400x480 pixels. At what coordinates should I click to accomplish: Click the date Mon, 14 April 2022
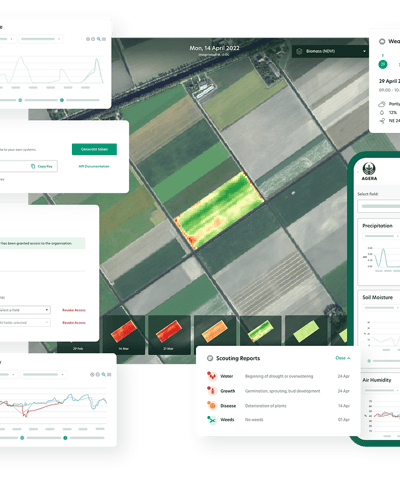point(214,48)
